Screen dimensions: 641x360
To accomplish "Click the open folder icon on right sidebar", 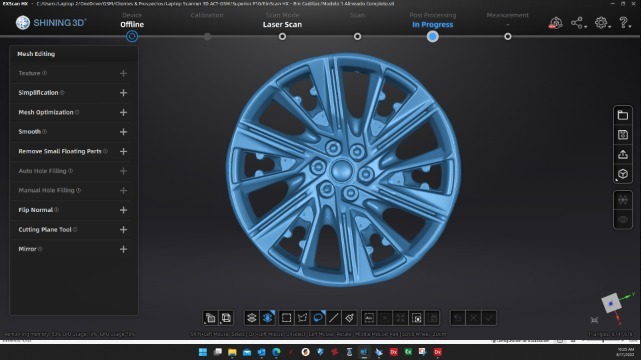I will (623, 115).
